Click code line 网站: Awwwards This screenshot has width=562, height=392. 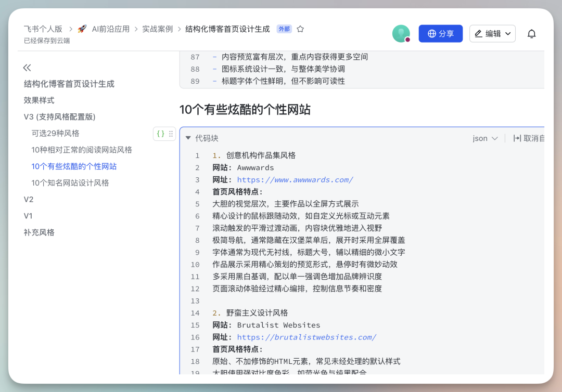243,167
